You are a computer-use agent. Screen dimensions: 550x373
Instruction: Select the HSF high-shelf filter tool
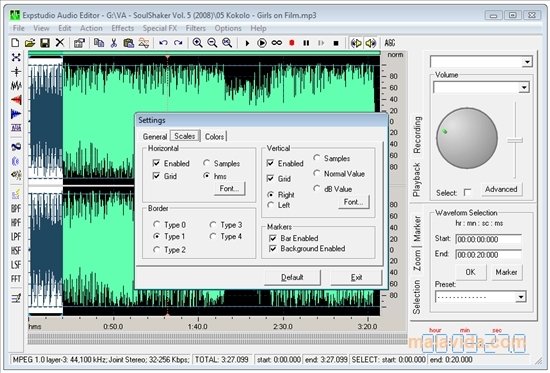click(16, 251)
